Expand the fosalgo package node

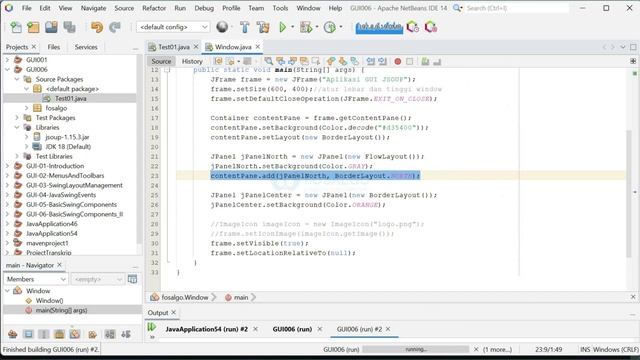[27, 108]
